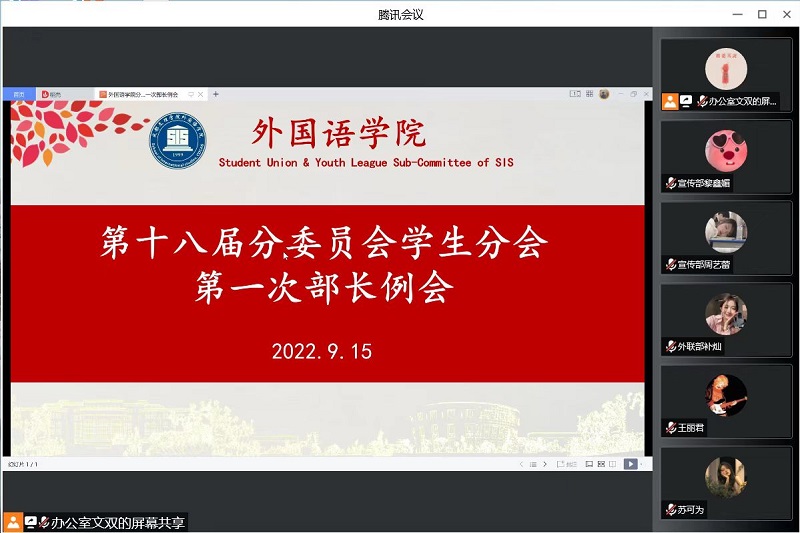This screenshot has width=800, height=533.
Task: Go to the previous slide arrow
Action: click(x=521, y=464)
